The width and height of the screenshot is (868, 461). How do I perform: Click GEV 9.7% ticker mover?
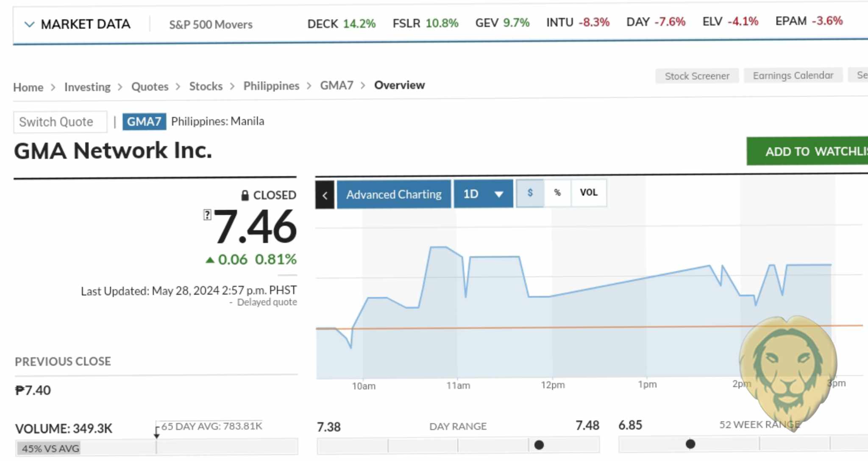(502, 22)
